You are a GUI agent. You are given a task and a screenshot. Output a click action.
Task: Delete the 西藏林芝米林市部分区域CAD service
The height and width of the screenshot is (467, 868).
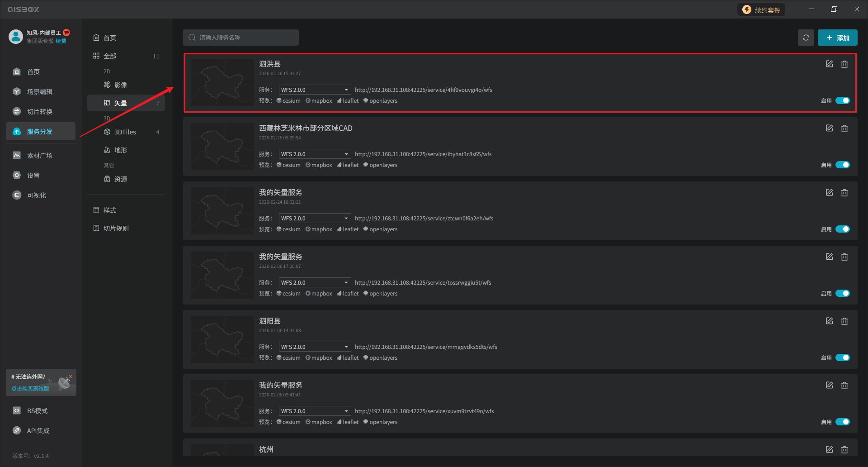(x=844, y=129)
